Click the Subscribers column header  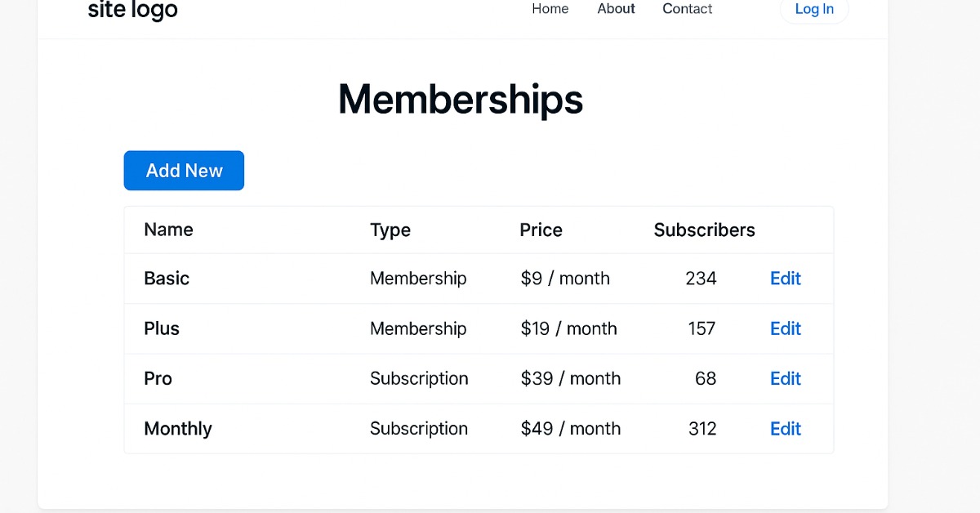click(704, 230)
